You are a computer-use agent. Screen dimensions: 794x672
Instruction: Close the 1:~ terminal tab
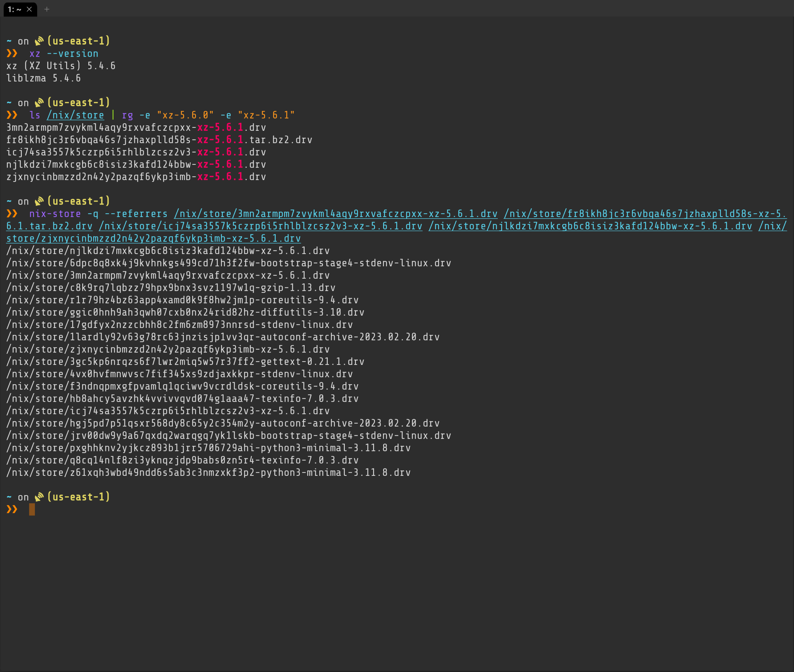[x=29, y=9]
